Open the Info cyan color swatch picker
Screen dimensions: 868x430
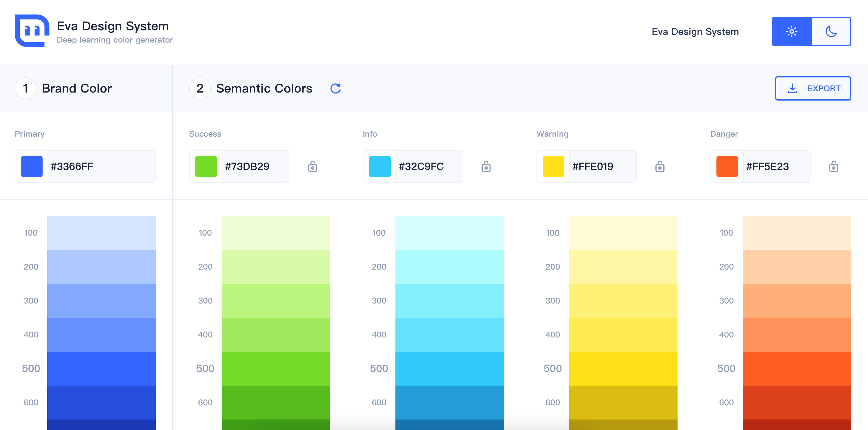click(x=379, y=166)
